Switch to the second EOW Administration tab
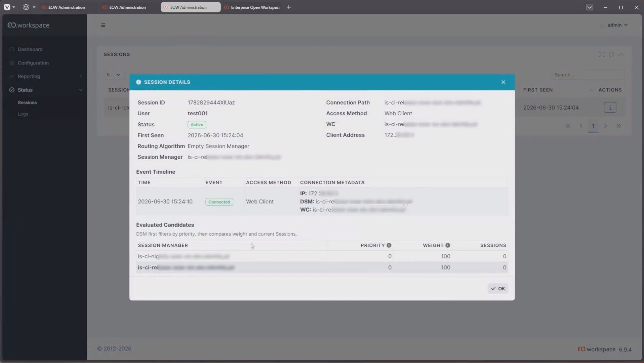The image size is (644, 363). [127, 7]
